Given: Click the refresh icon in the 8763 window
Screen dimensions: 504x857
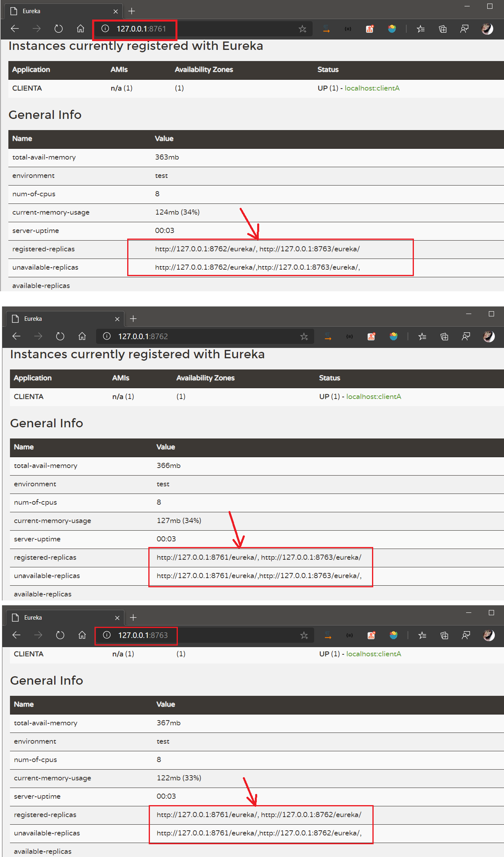Looking at the screenshot, I should pyautogui.click(x=60, y=635).
